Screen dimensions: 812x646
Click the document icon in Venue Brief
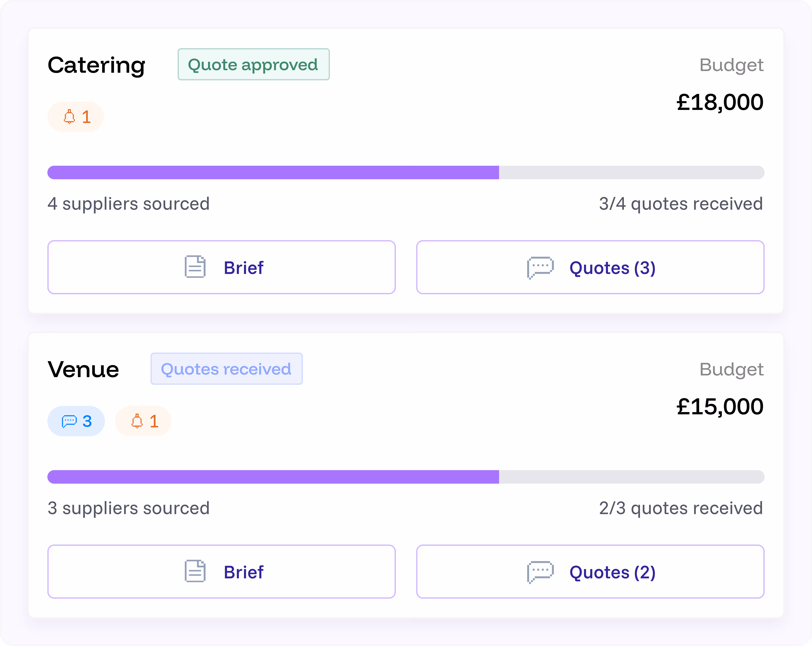[x=195, y=571]
